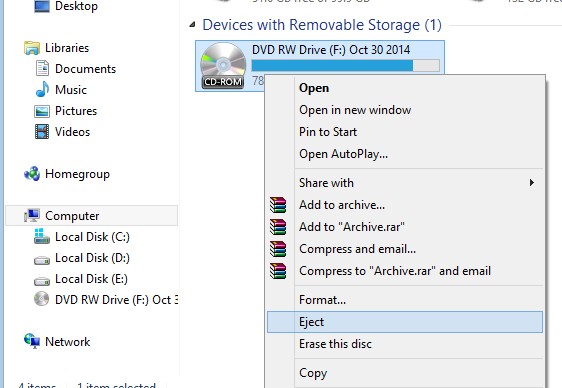Image resolution: width=562 pixels, height=388 pixels.
Task: Click the Music note icon
Action: coord(42,89)
